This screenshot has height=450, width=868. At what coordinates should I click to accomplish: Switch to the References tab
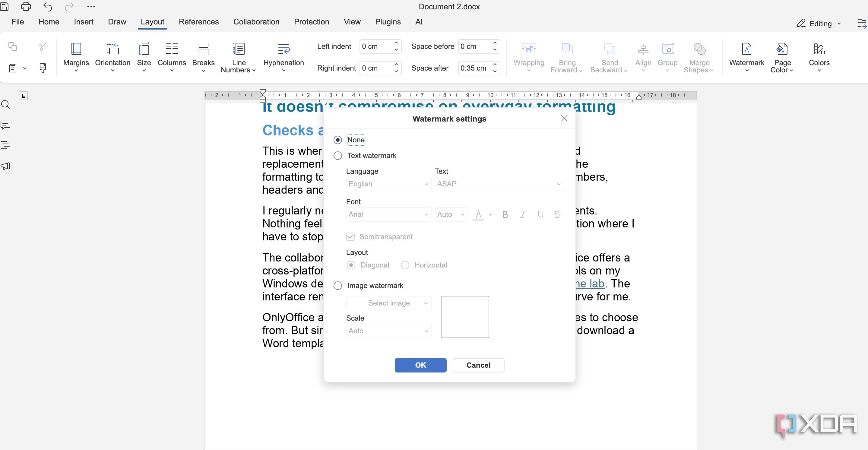point(199,22)
